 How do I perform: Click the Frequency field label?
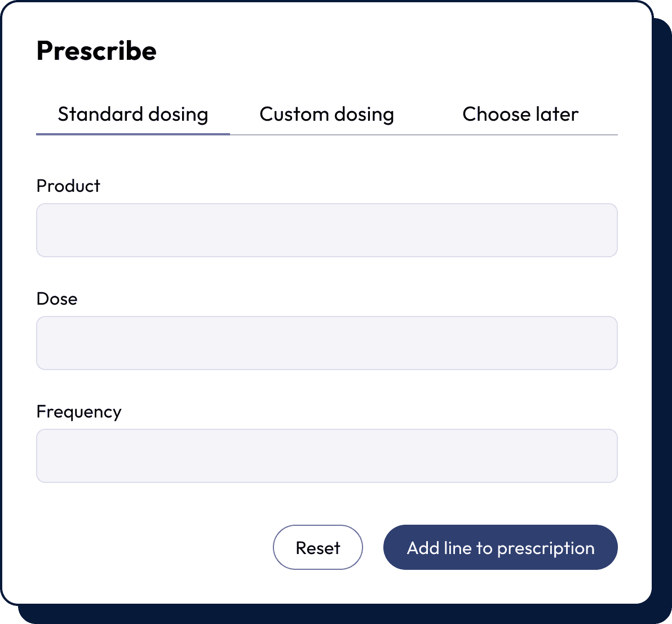coord(79,412)
